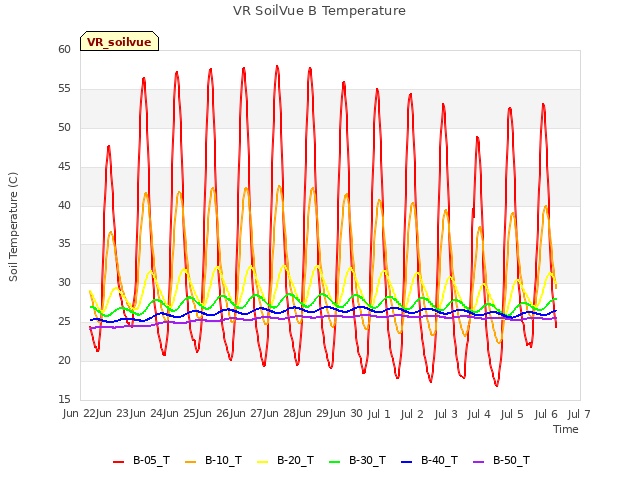Click the 60 y-axis tick label
Screen dimensions: 640x480
(x=64, y=49)
